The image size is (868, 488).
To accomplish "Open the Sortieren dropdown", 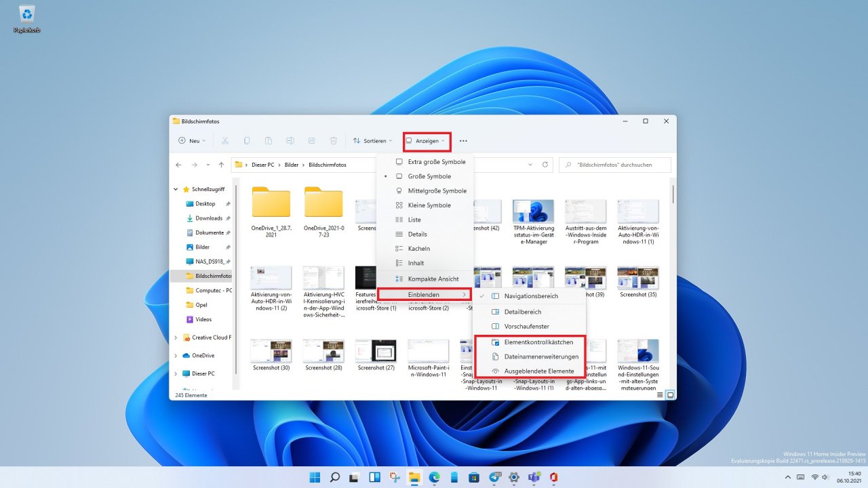I will (372, 141).
